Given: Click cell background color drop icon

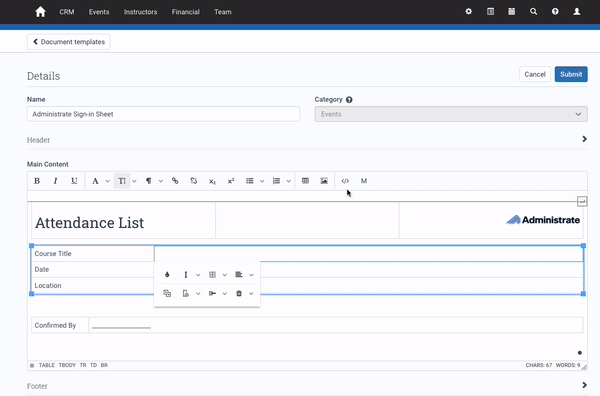Looking at the screenshot, I should (x=167, y=275).
